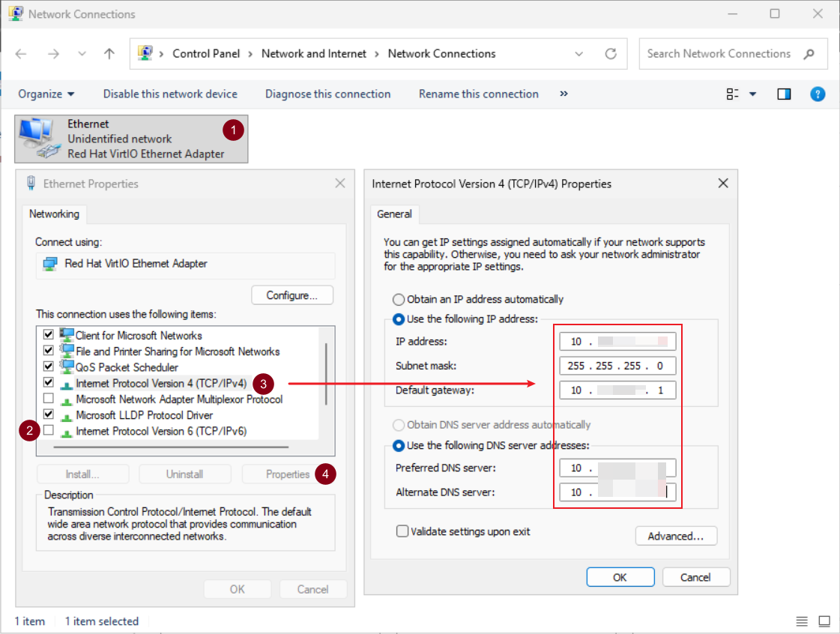Viewport: 840px width, 634px height.
Task: Click the Up one level arrow
Action: pos(109,54)
